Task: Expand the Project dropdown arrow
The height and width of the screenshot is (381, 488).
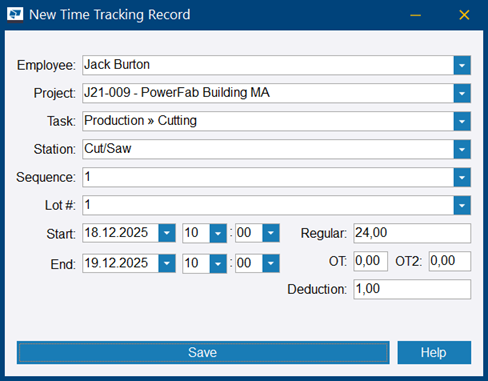Action: tap(462, 93)
